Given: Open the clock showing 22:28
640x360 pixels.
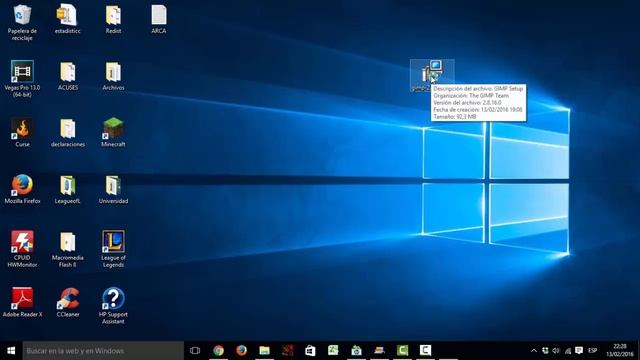Looking at the screenshot, I should [x=620, y=351].
